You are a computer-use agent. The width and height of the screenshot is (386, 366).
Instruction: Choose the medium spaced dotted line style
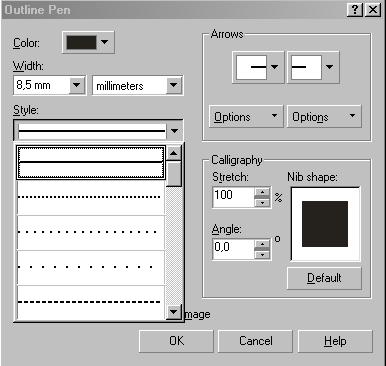pyautogui.click(x=91, y=232)
